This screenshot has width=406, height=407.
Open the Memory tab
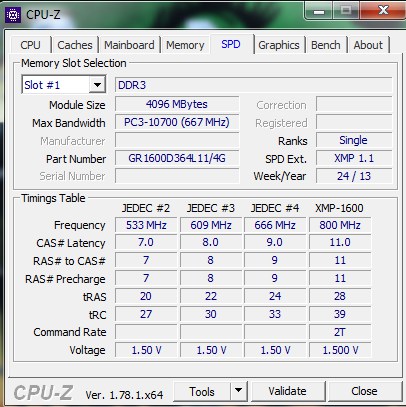pyautogui.click(x=185, y=45)
